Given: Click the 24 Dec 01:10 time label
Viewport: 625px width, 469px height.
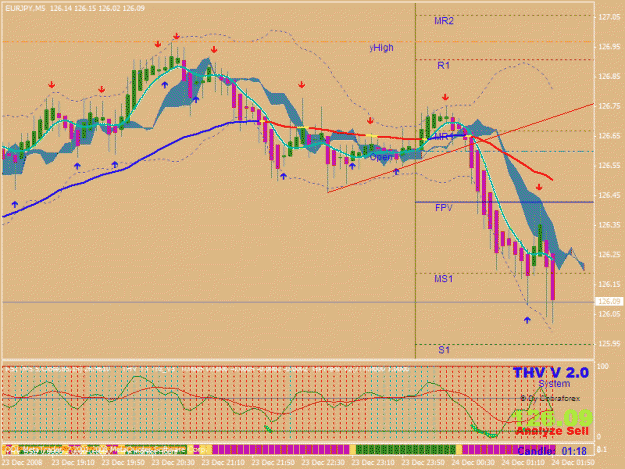Looking at the screenshot, I should coord(523,463).
